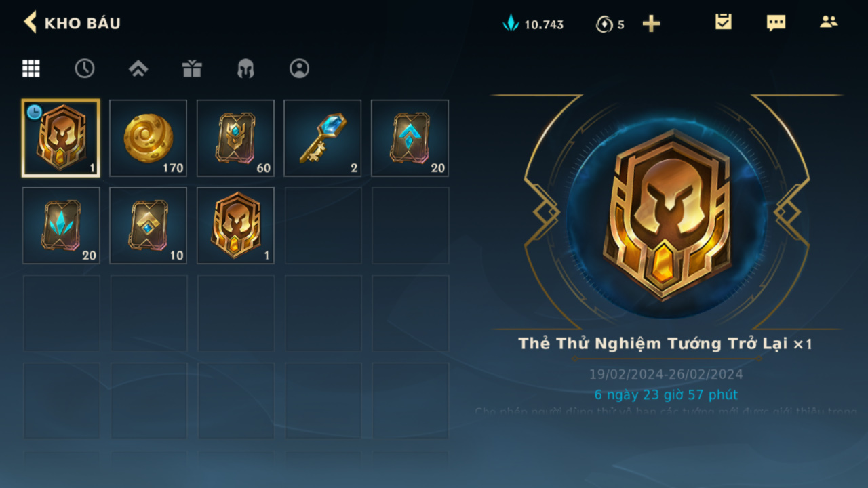The height and width of the screenshot is (488, 868).
Task: Select the timed champion trial card item
Action: tap(61, 138)
